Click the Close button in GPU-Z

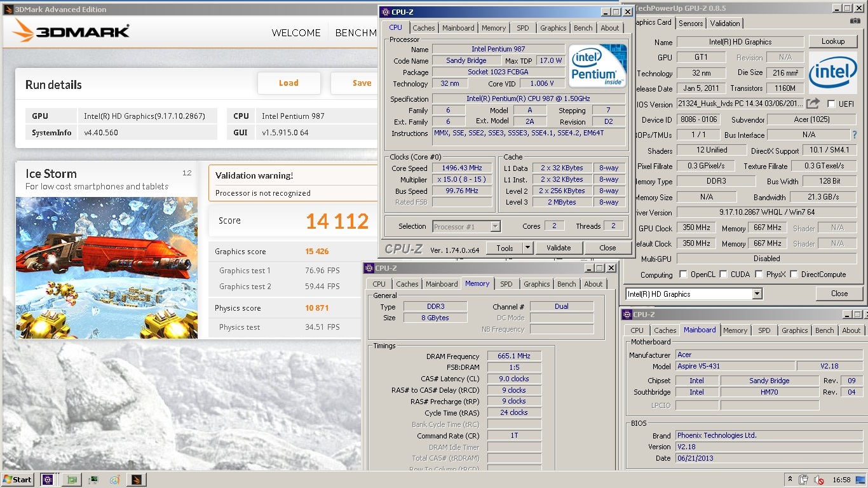point(839,294)
